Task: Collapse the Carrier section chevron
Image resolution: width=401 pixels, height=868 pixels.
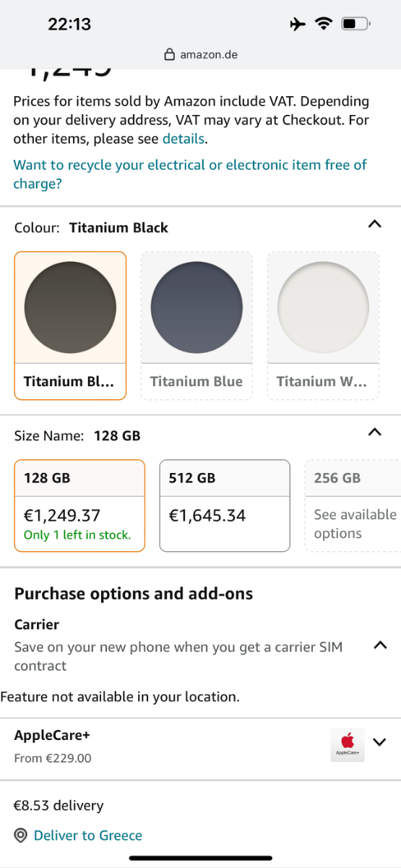Action: click(x=380, y=645)
